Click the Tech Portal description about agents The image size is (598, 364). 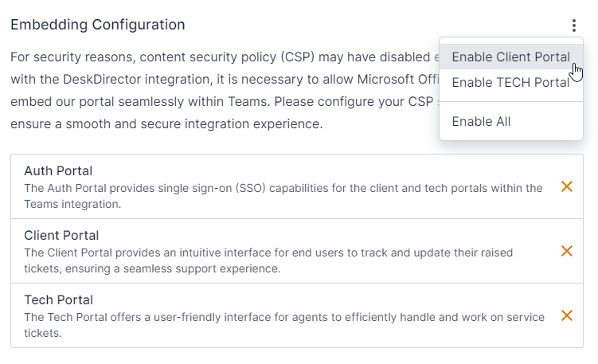284,325
